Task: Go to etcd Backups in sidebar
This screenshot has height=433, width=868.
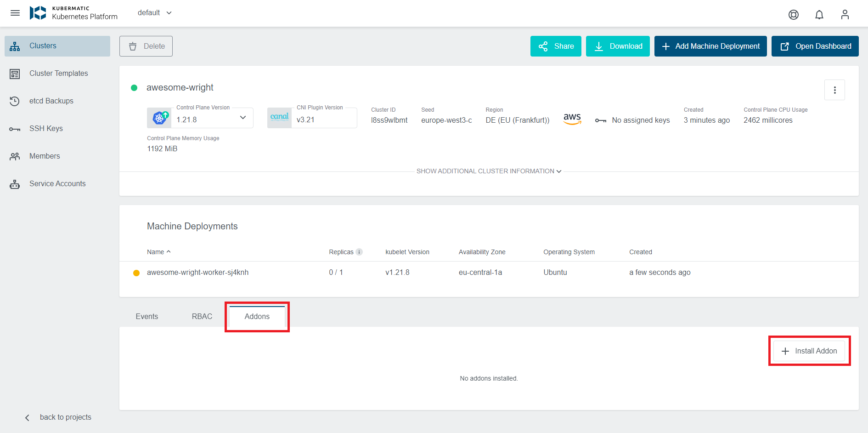Action: coord(51,101)
